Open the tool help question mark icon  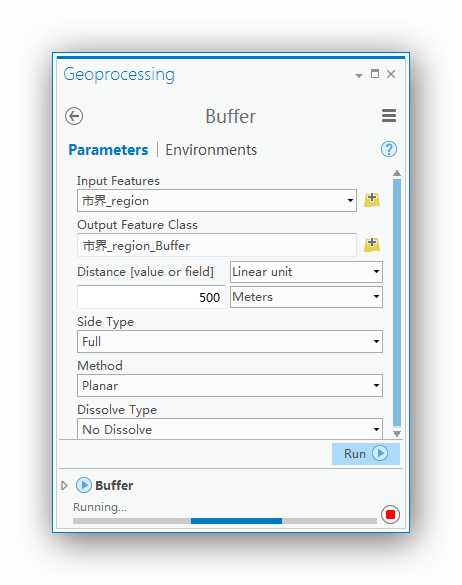[389, 149]
